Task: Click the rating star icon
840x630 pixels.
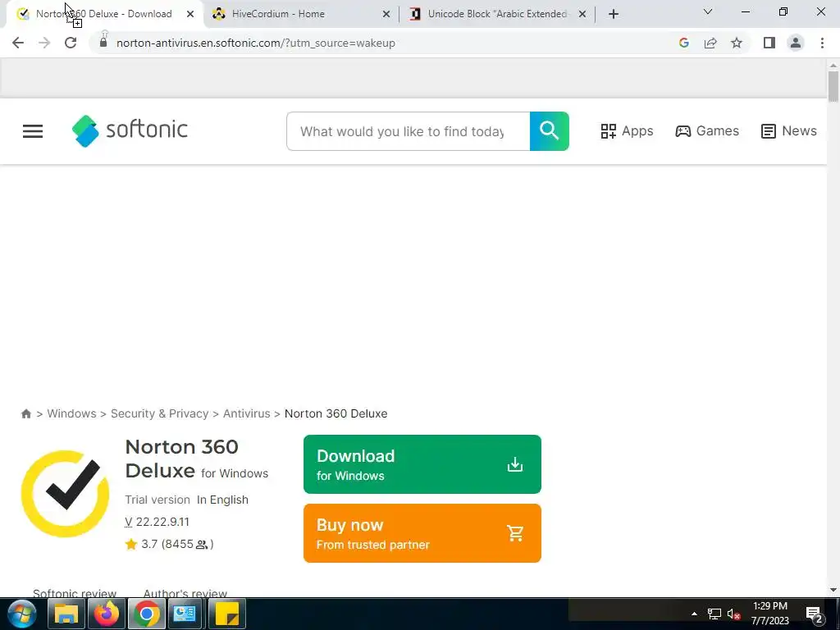Action: click(x=131, y=545)
